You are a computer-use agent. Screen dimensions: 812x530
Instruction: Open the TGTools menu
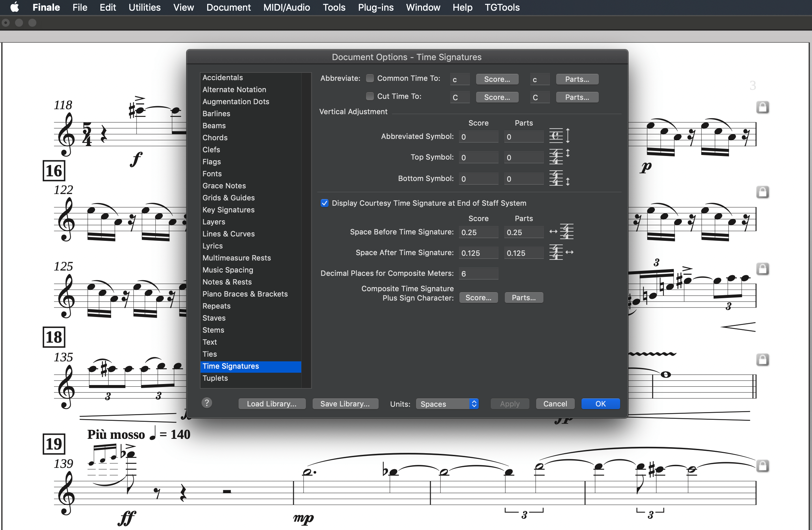coord(502,7)
